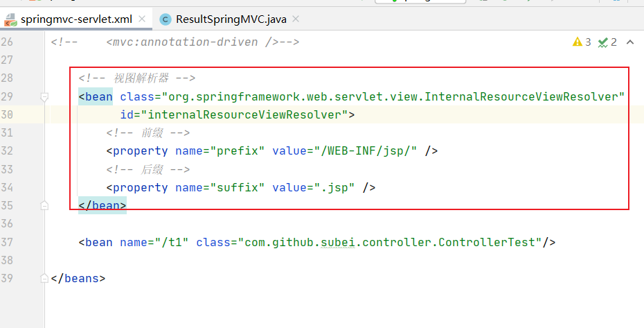Click the fold marker beside closing beans tag
The width and height of the screenshot is (644, 328).
pos(44,279)
